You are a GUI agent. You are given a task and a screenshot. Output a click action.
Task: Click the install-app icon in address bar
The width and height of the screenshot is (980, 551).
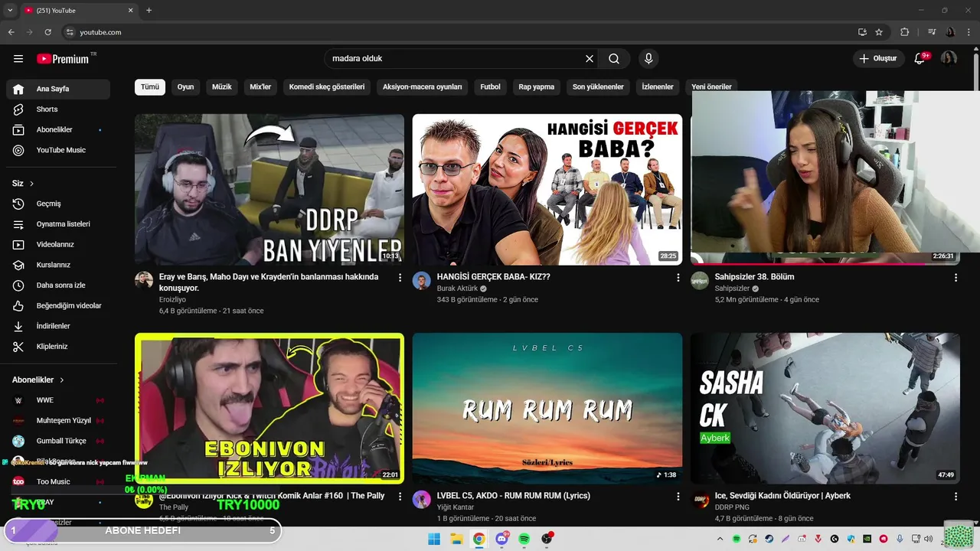click(x=862, y=32)
